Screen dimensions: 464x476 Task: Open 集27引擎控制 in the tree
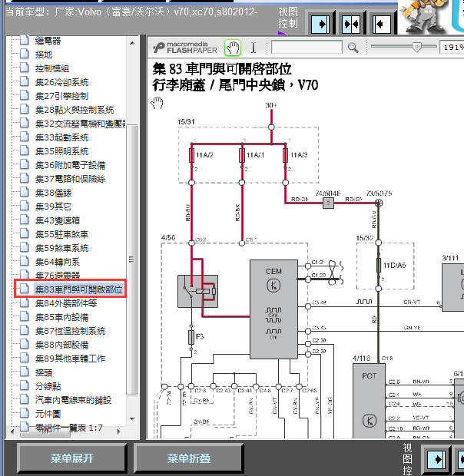point(61,96)
